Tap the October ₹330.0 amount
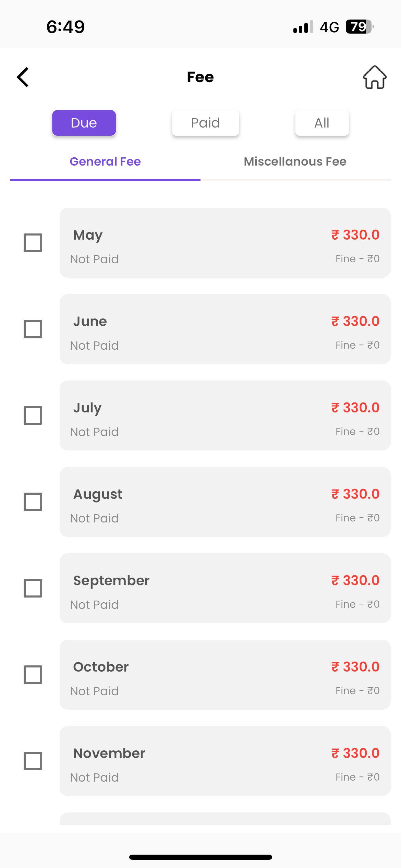Screen dimensions: 401x868 355,667
